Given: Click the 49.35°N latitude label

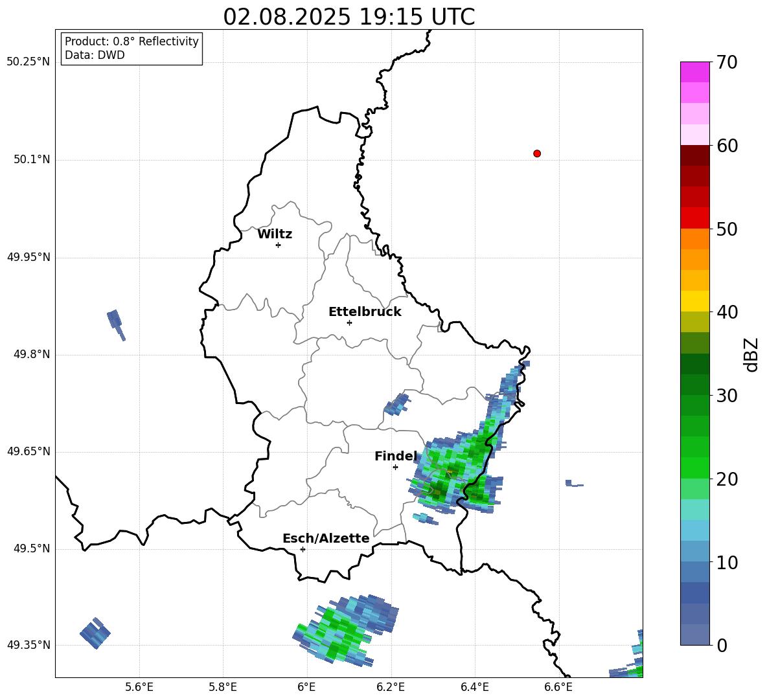Looking at the screenshot, I should click(29, 645).
